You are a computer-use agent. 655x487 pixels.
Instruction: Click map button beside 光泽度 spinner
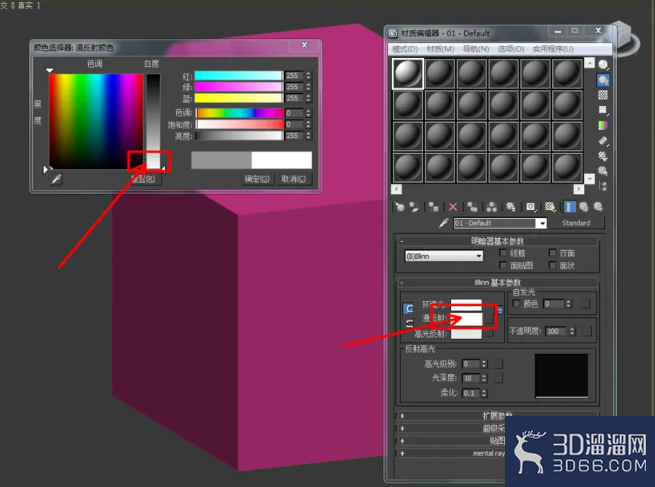pos(498,378)
